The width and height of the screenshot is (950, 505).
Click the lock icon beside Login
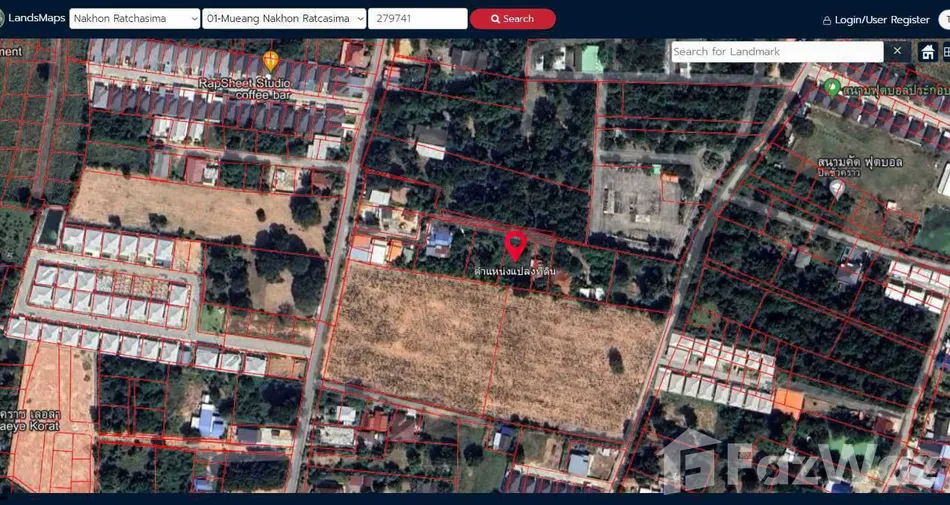click(x=826, y=21)
